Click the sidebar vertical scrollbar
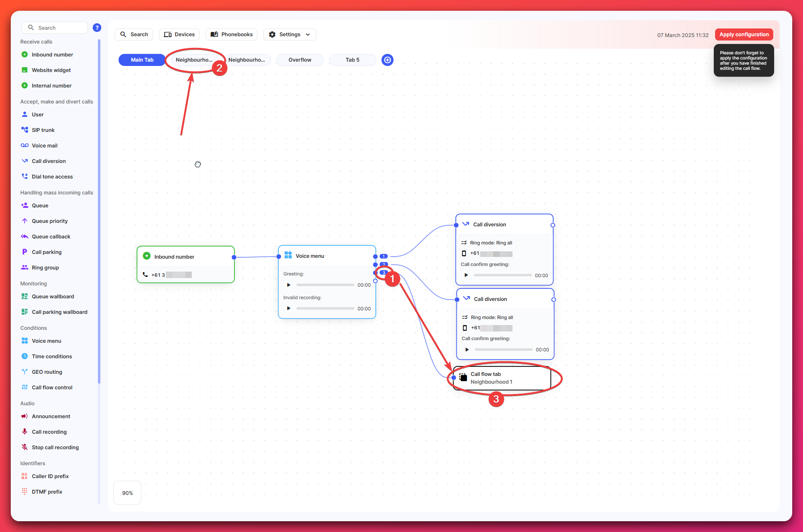This screenshot has width=803, height=532. point(99,211)
